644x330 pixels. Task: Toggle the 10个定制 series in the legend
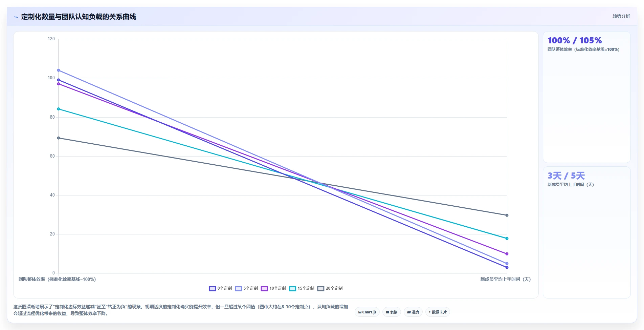point(273,288)
